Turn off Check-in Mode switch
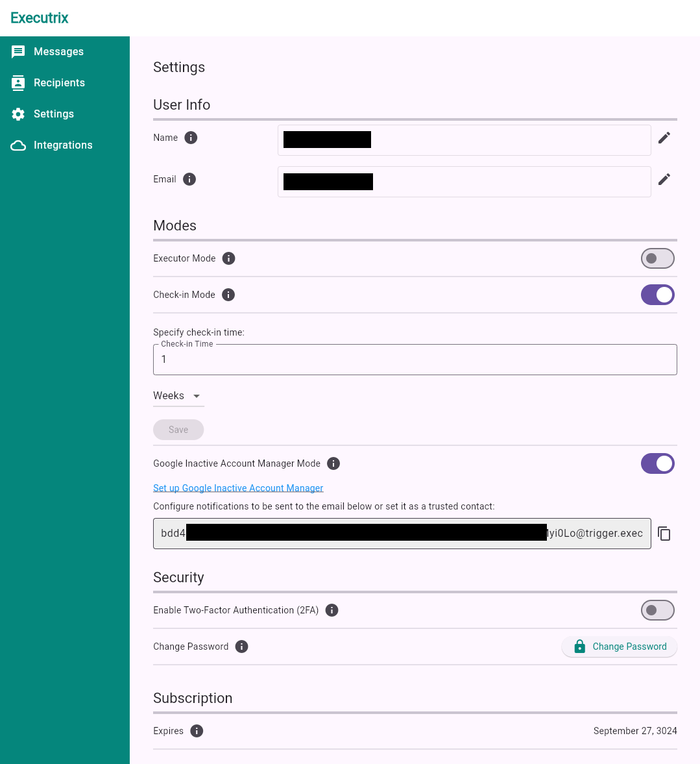This screenshot has height=764, width=700. pos(657,295)
